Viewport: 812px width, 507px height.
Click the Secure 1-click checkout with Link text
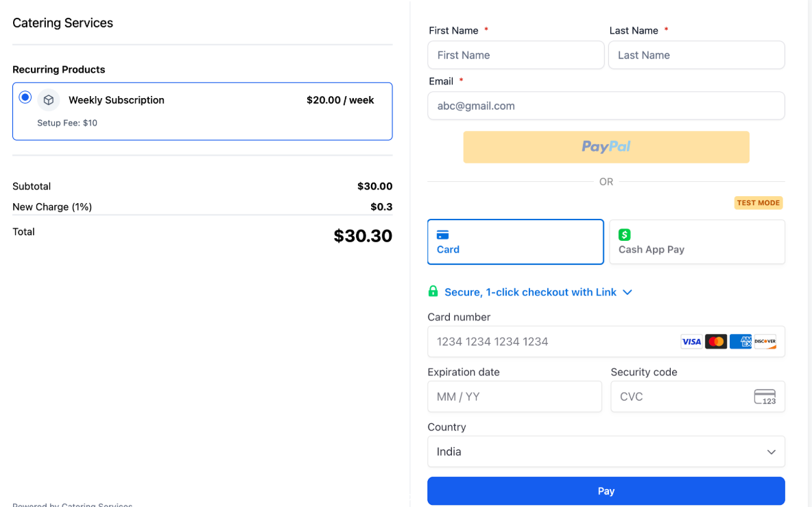pyautogui.click(x=530, y=292)
